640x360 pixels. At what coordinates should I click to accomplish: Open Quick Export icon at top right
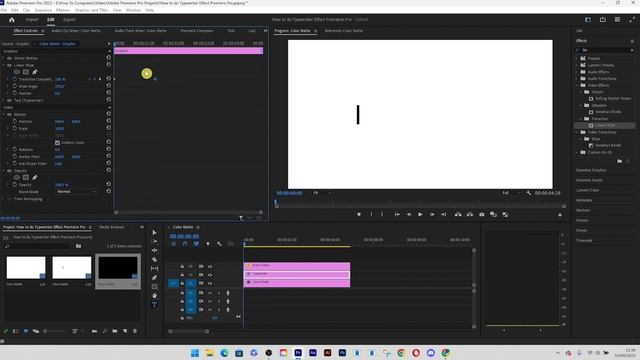tap(602, 20)
